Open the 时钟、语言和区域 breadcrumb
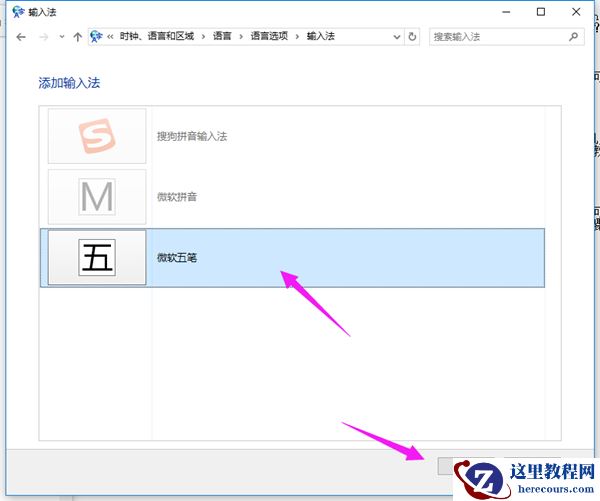The height and width of the screenshot is (501, 600). pos(157,36)
